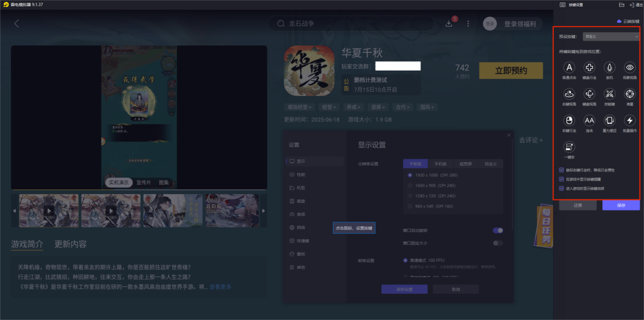The height and width of the screenshot is (320, 644).
Task: Click 登录领福利 login button
Action: click(x=520, y=23)
